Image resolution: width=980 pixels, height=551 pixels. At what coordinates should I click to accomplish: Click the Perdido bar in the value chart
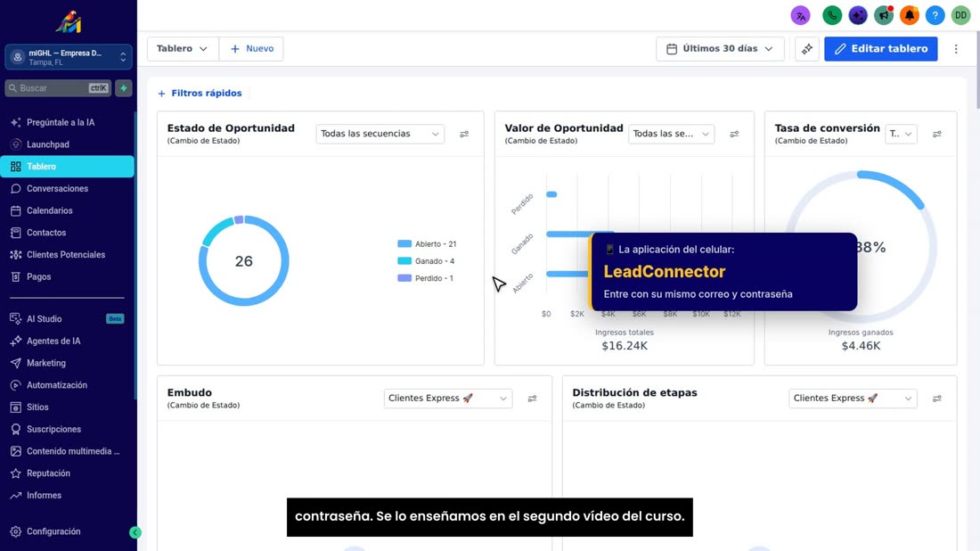coord(551,194)
